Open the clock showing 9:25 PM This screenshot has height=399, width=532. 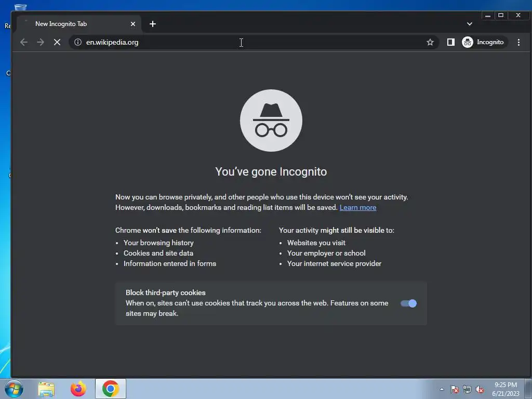(x=506, y=389)
